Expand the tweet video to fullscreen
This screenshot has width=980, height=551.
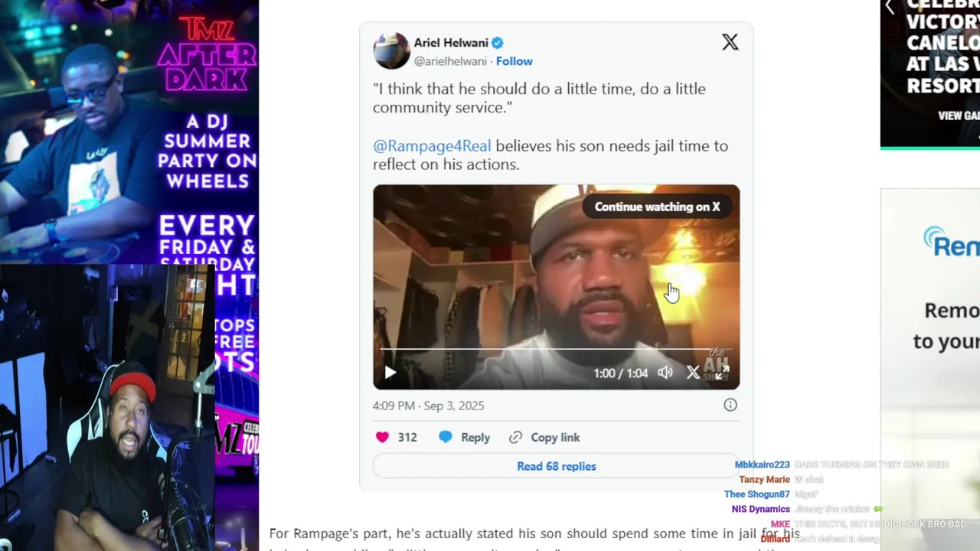tap(721, 373)
